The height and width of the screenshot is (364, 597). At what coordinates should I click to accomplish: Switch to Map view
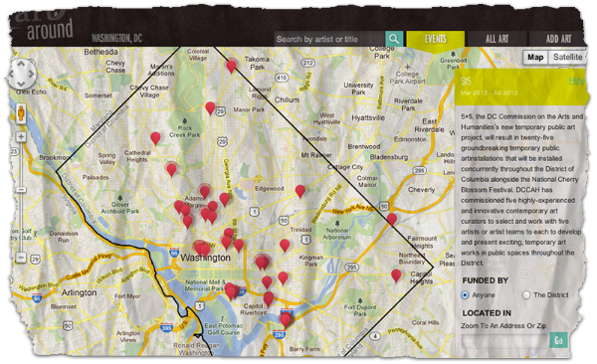[535, 57]
